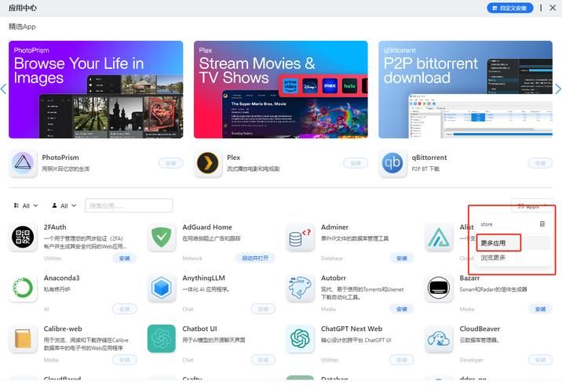Screen dimensions: 562x392
Task: Select the qBittorrent app icon
Action: point(392,164)
